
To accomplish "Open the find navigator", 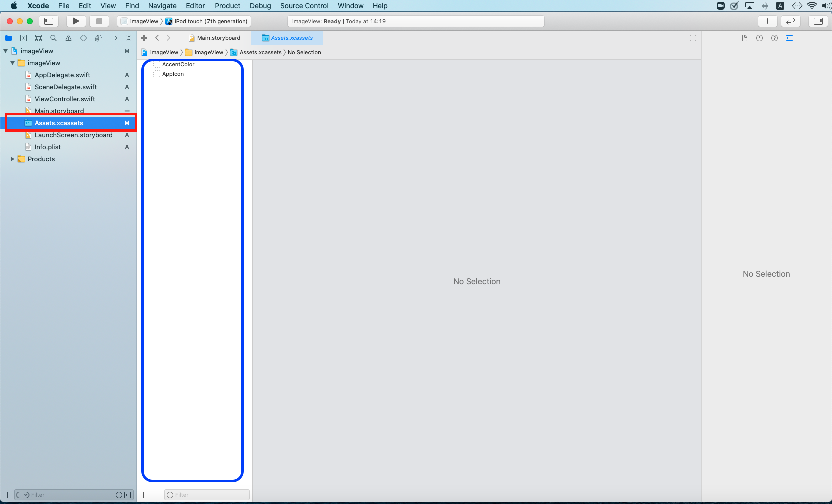I will [x=53, y=38].
